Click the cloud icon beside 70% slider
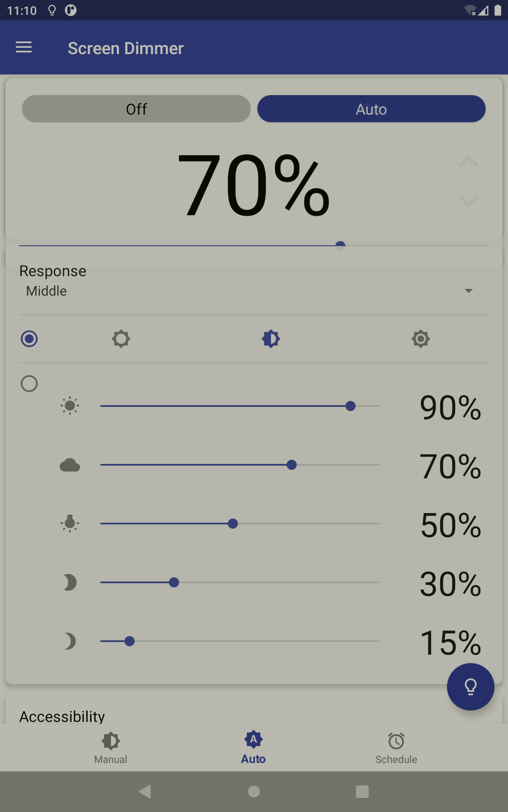 click(70, 465)
